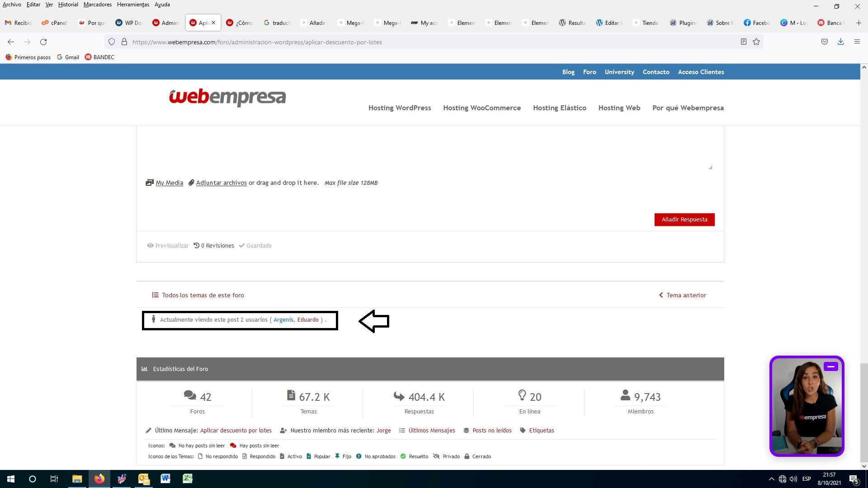Switch to the cPanel tab

(54, 23)
